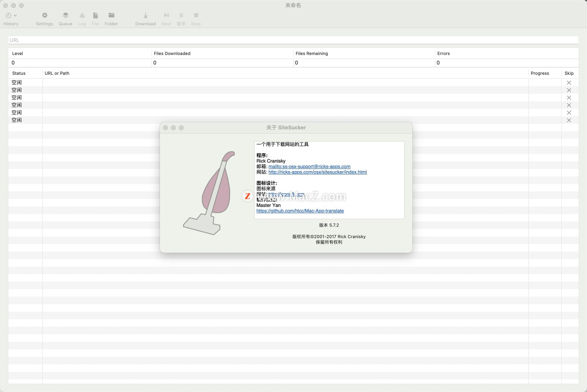Click the Files Downloaded value 0

(155, 63)
